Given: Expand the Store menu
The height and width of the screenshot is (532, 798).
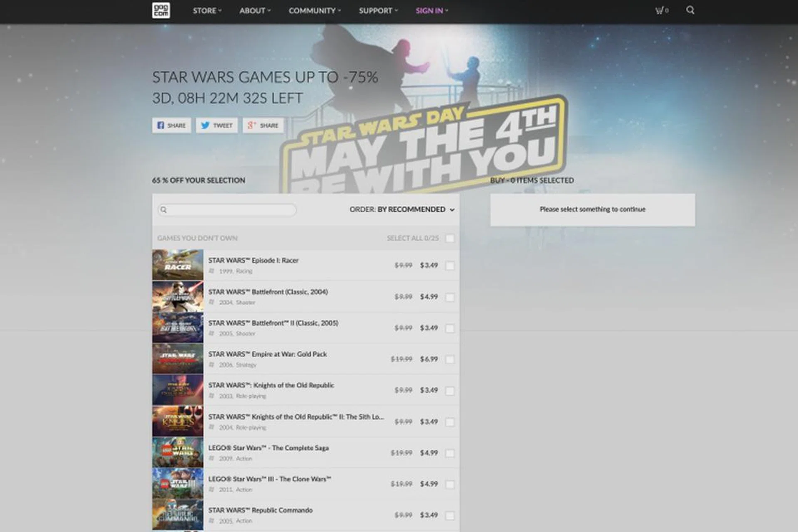Looking at the screenshot, I should 207,11.
